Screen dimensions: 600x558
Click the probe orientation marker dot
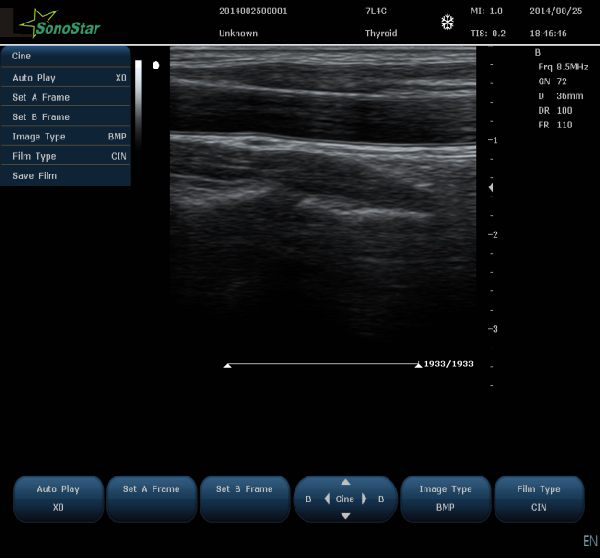(155, 67)
